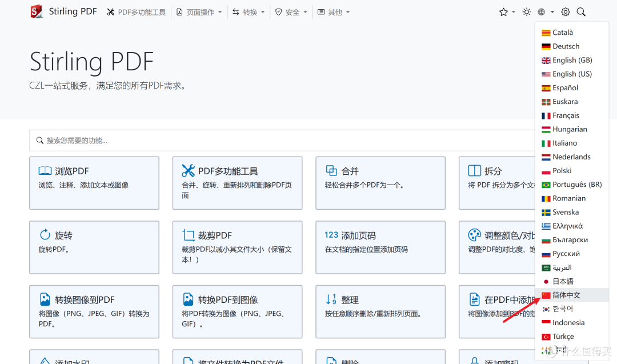Switch to العربية language

[x=571, y=267]
